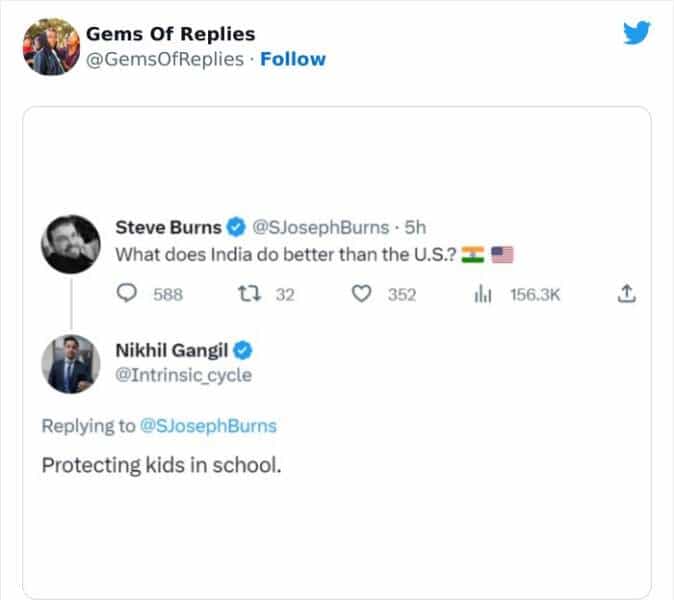Click the US flag emoji
Image resolution: width=674 pixels, height=600 pixels.
[x=502, y=254]
